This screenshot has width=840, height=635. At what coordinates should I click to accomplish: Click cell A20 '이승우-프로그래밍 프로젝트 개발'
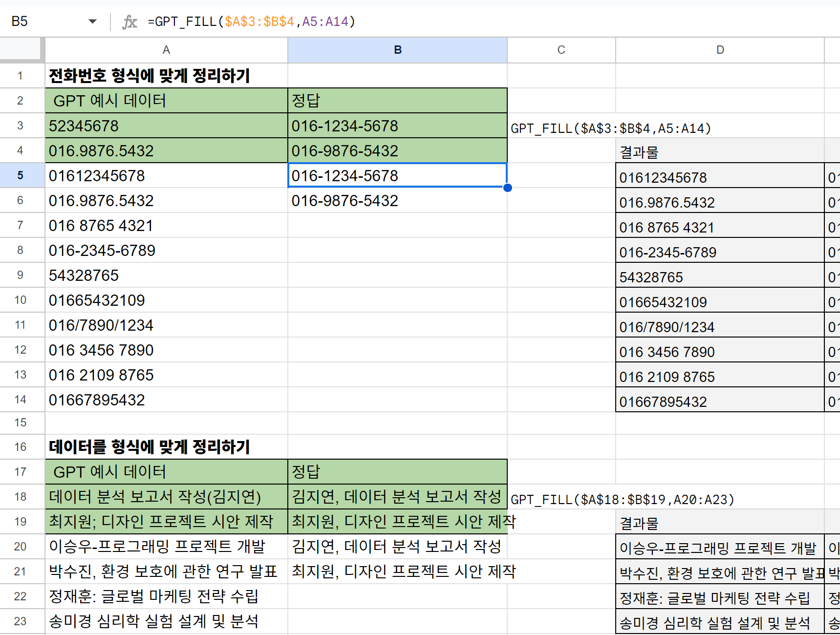[x=166, y=547]
